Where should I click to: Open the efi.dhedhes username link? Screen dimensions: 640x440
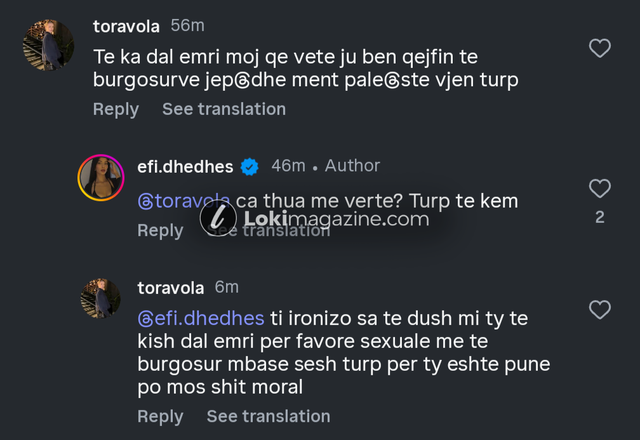tap(186, 166)
